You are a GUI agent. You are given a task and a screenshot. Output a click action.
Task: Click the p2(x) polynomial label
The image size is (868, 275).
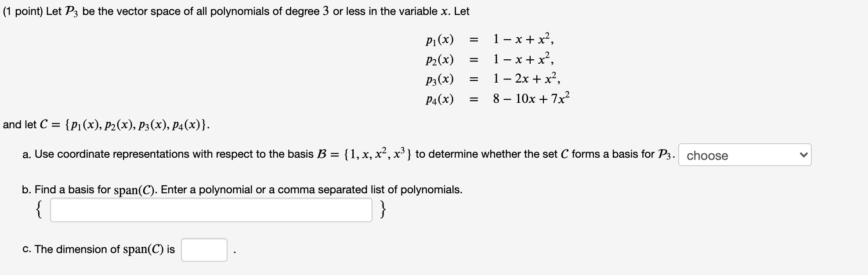[x=440, y=59]
